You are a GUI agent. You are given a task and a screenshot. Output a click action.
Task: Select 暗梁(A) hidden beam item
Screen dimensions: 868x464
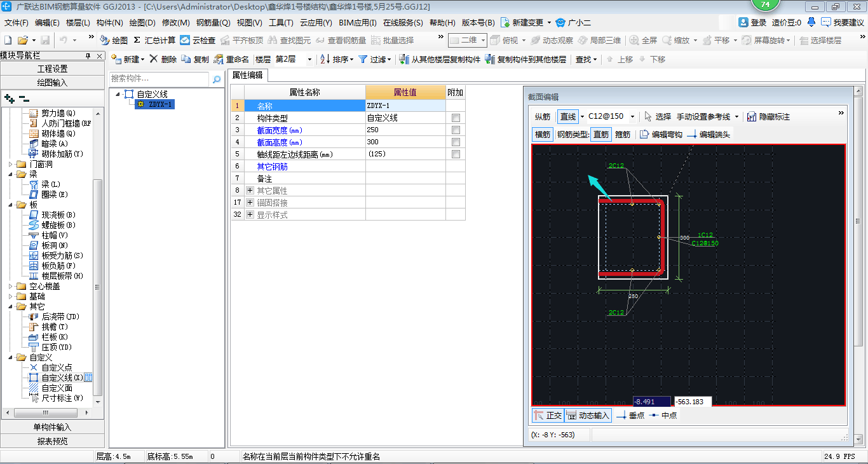(x=55, y=144)
